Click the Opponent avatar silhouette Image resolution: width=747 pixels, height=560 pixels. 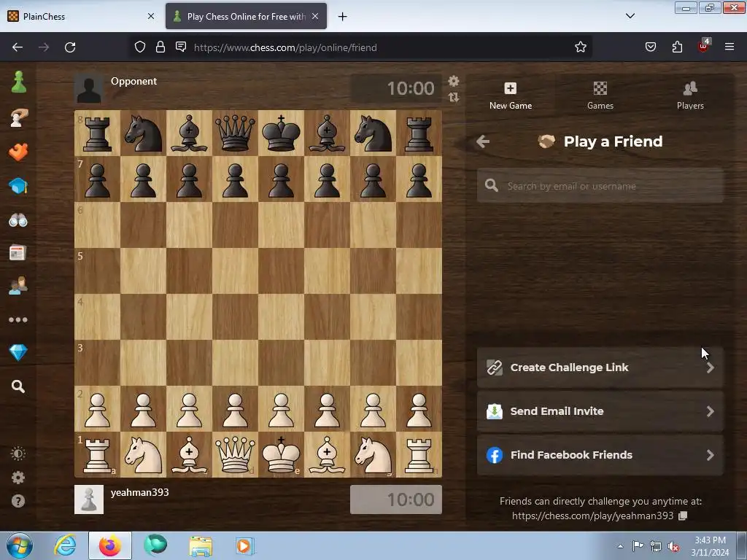tap(89, 88)
